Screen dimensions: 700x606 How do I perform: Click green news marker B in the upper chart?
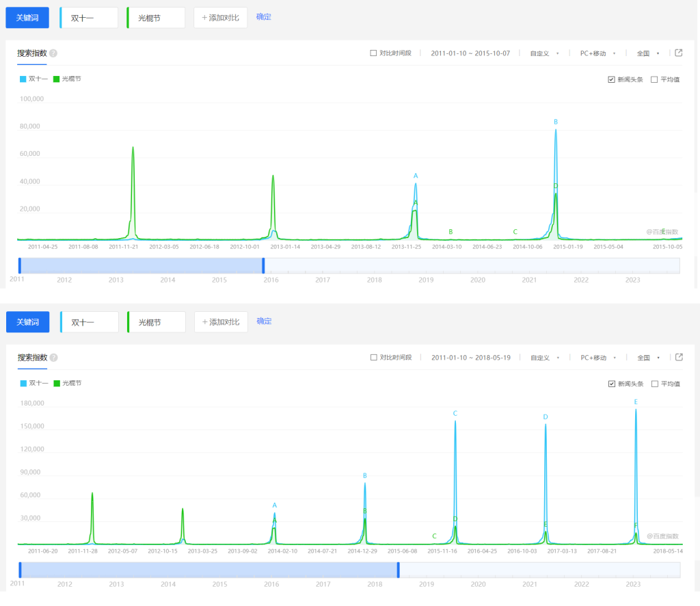(x=451, y=232)
